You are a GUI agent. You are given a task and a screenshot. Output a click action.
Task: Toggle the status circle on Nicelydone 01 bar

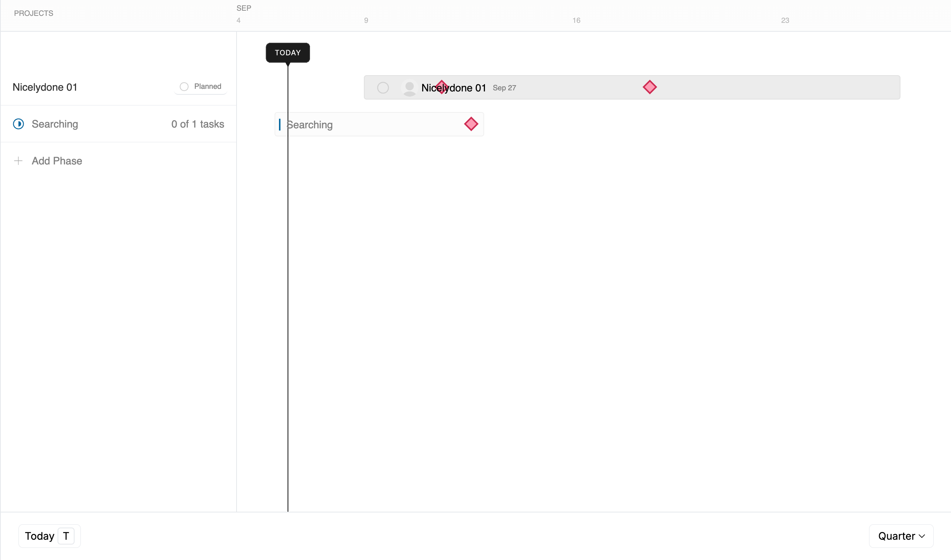click(x=383, y=88)
